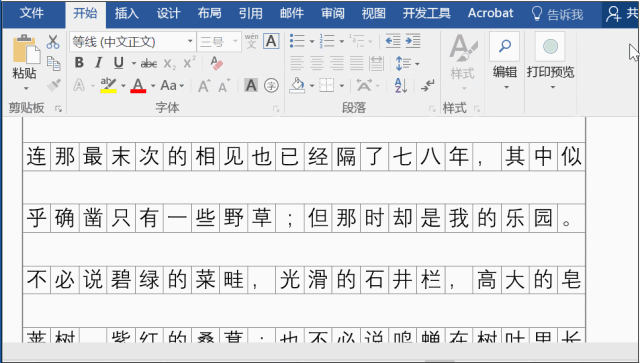
Task: Toggle character shading A icon
Action: [x=251, y=85]
